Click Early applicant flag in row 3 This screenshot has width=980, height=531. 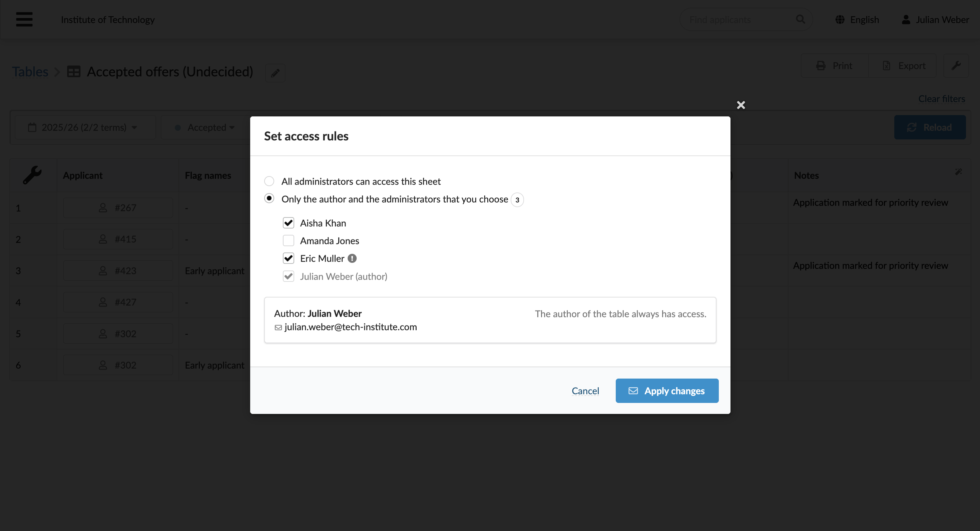(x=214, y=271)
